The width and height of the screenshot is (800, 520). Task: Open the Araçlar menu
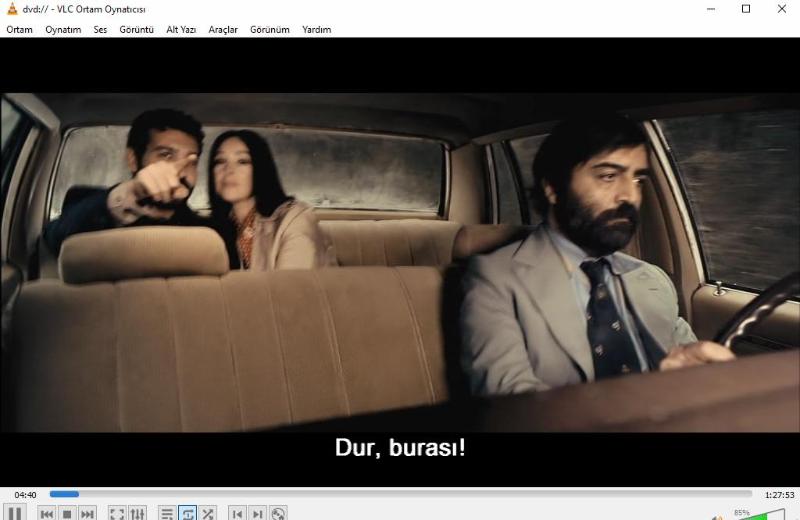(223, 30)
